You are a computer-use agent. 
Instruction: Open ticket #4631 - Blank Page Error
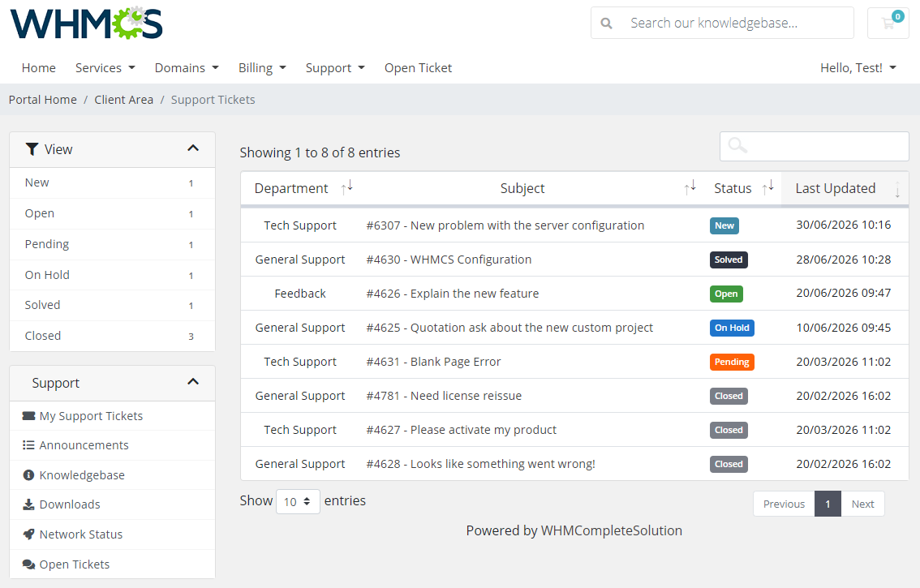pos(432,361)
